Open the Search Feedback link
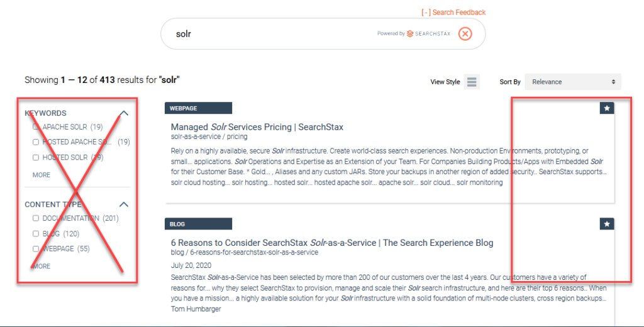 click(x=453, y=13)
